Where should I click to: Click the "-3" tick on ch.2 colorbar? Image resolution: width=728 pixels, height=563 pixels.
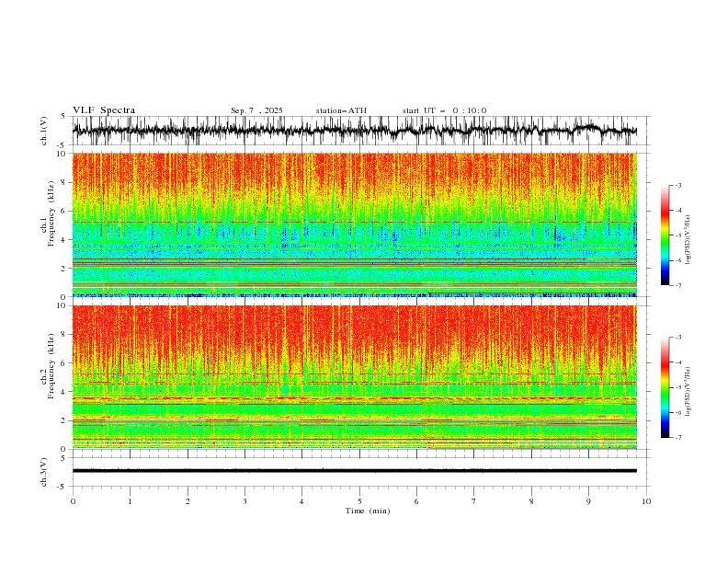[x=678, y=338]
